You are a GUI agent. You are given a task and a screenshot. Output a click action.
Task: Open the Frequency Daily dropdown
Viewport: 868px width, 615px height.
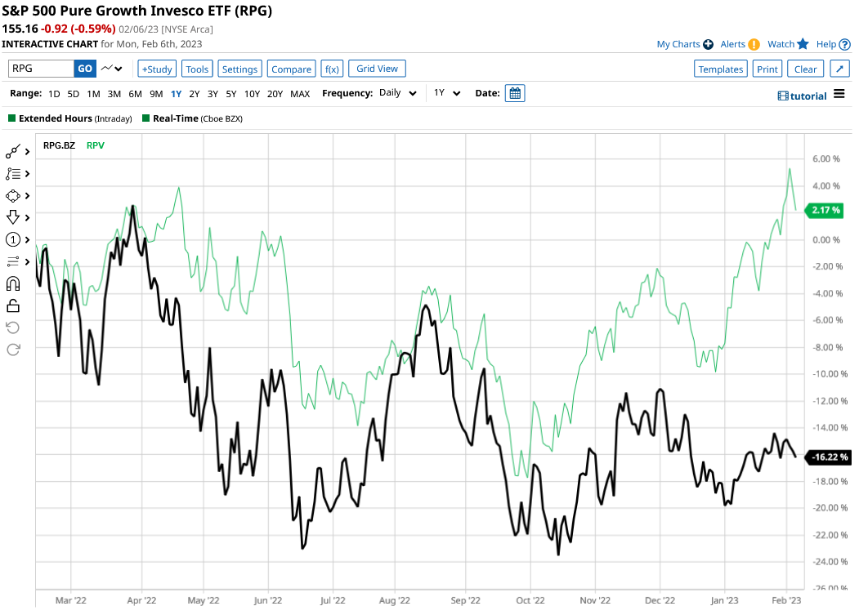(398, 93)
